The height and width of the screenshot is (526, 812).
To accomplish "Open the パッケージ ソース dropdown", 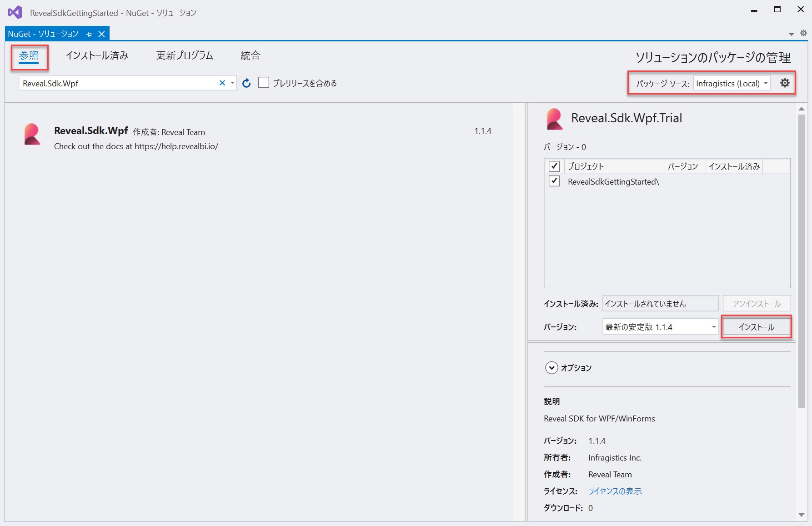I will (x=732, y=83).
